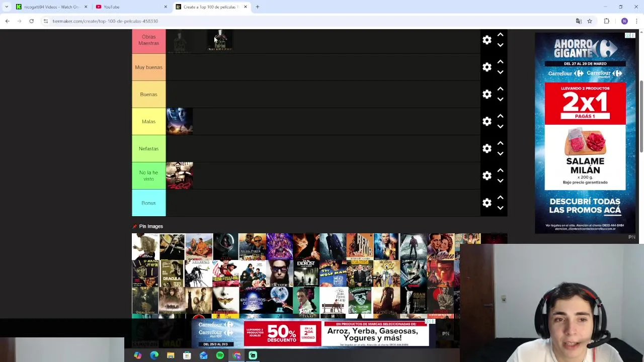Select the Create a Top 100 de películas tab

click(x=211, y=7)
